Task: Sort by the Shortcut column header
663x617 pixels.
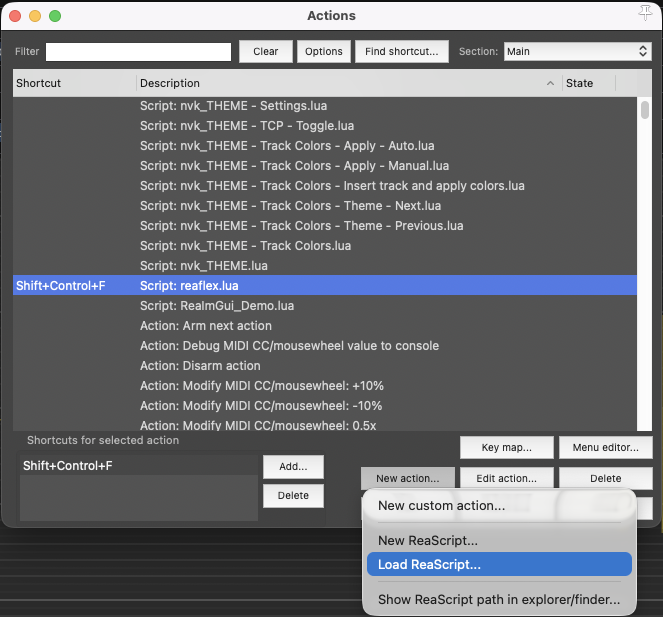Action: (74, 83)
